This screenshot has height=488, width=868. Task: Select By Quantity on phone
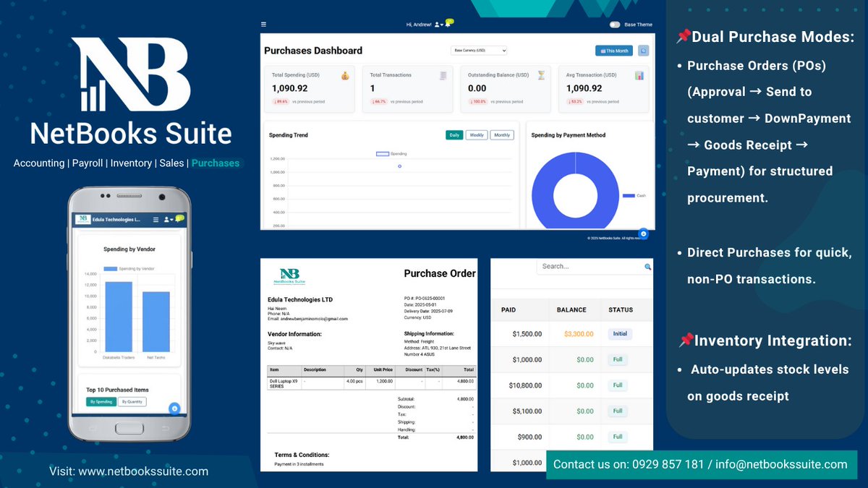(x=132, y=402)
